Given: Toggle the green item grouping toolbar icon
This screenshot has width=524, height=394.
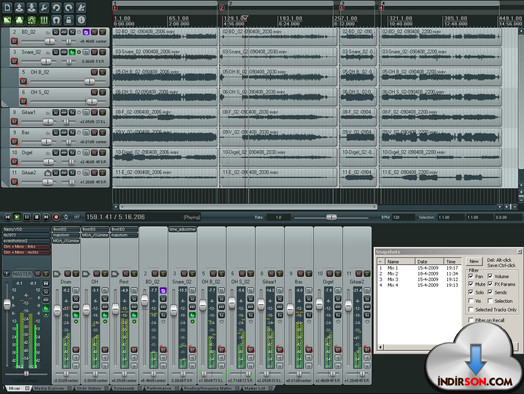Looking at the screenshot, I should [x=20, y=20].
